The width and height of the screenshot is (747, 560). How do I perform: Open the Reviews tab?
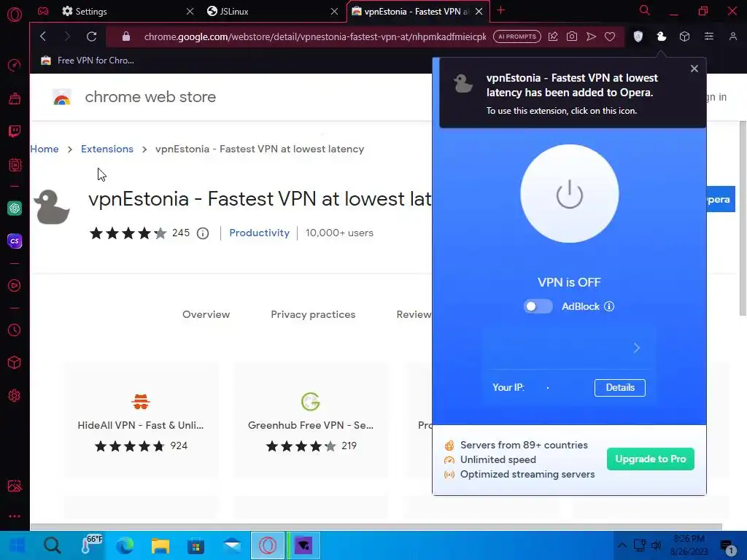(x=414, y=314)
